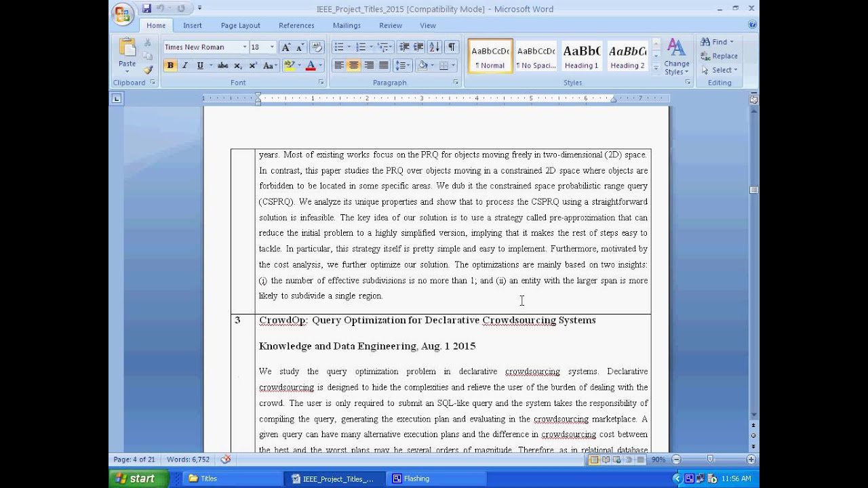
Task: Open the font color picker arrow
Action: (x=320, y=66)
